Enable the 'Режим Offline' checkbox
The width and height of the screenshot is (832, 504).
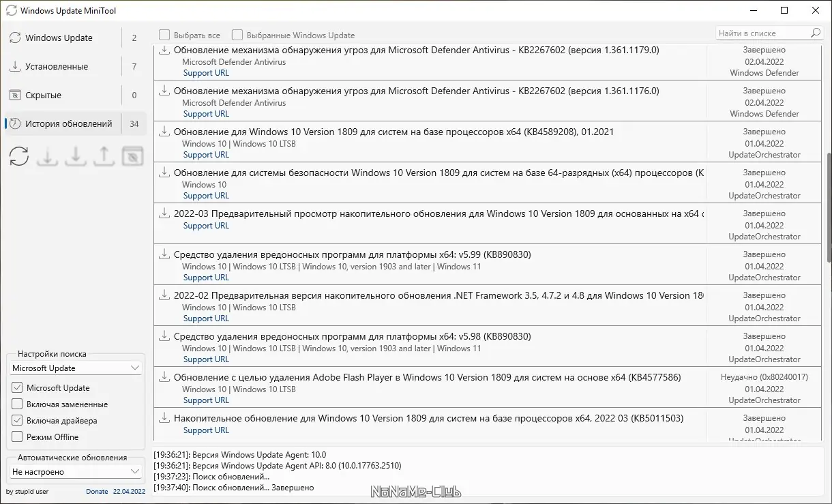click(17, 437)
